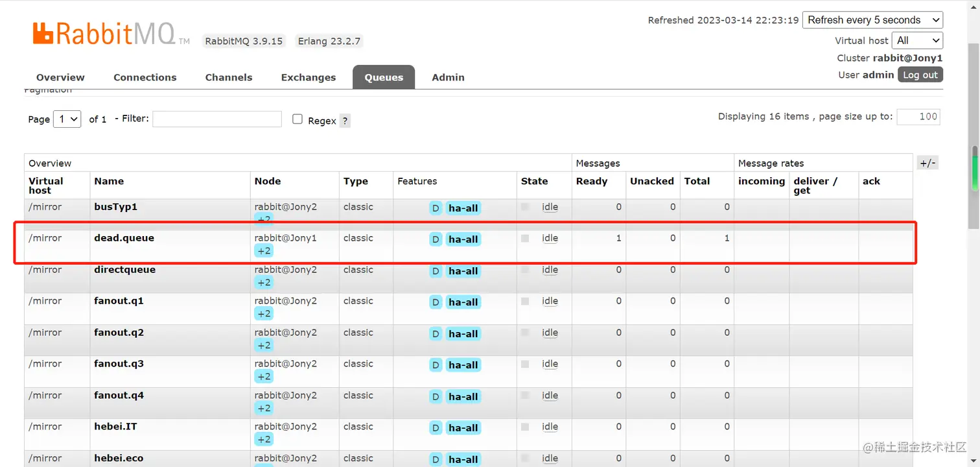Click the D durable badge for directqueue
Screen dimensions: 980x467
436,271
